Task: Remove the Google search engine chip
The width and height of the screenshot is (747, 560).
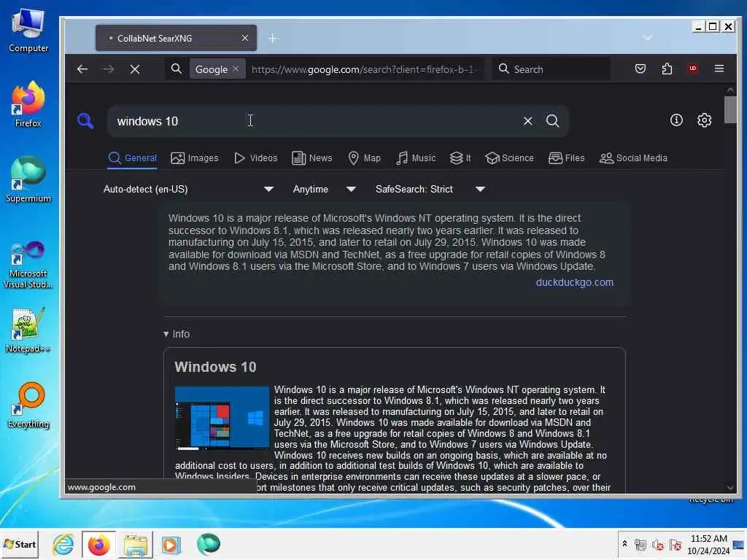Action: tap(236, 69)
